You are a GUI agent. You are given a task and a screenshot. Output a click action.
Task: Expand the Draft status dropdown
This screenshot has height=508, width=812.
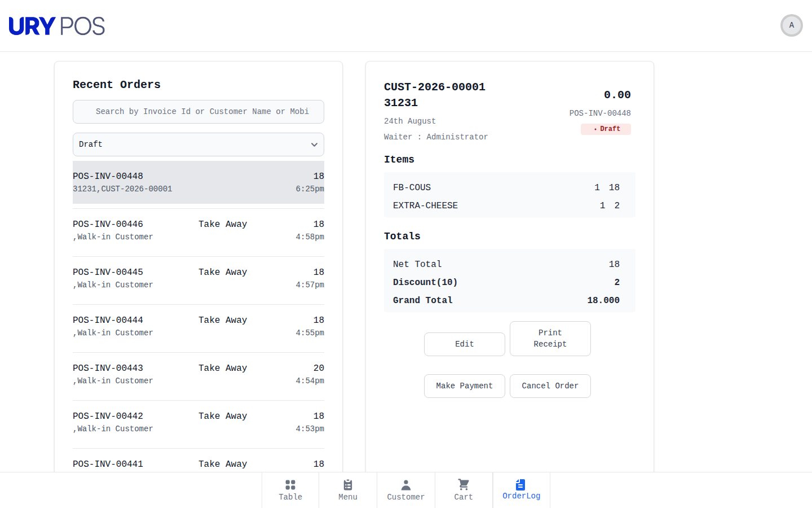tap(198, 144)
